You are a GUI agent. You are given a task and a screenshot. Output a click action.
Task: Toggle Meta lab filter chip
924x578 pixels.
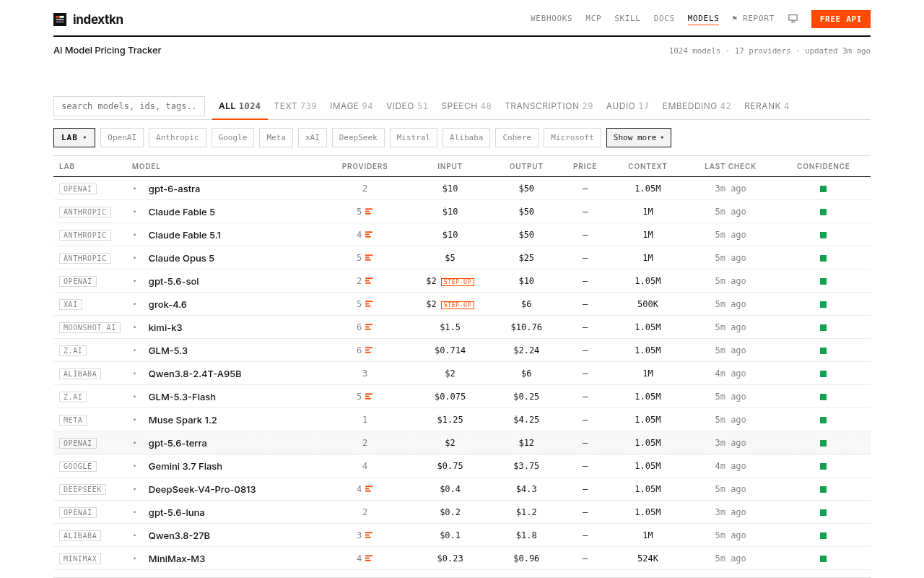click(276, 137)
